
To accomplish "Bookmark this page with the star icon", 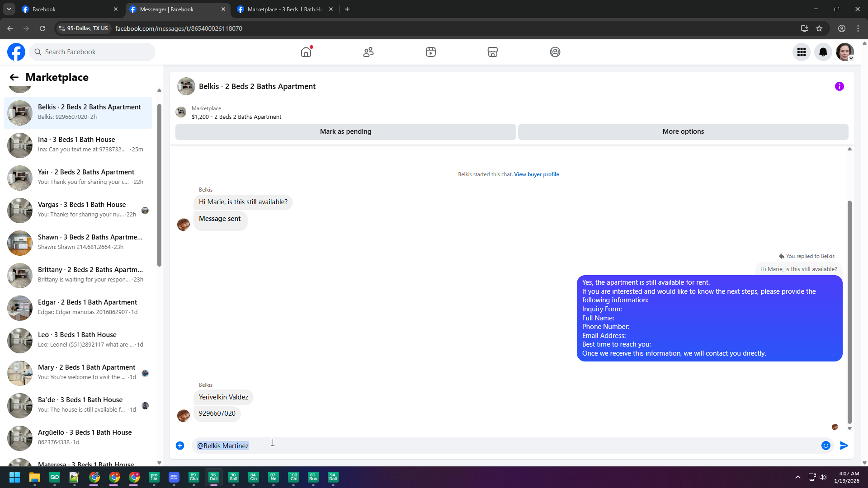I will tap(819, 28).
